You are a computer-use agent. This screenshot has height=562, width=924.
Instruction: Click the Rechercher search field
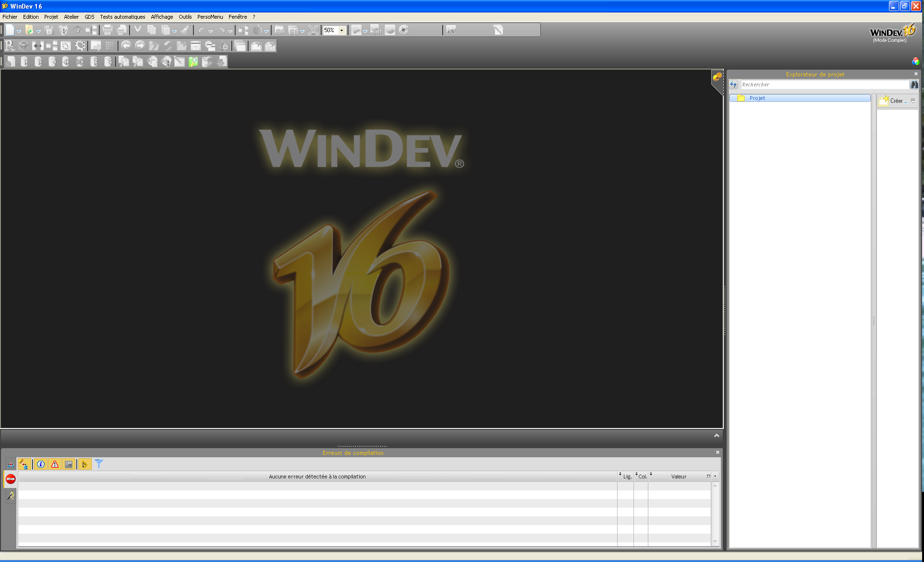point(825,85)
